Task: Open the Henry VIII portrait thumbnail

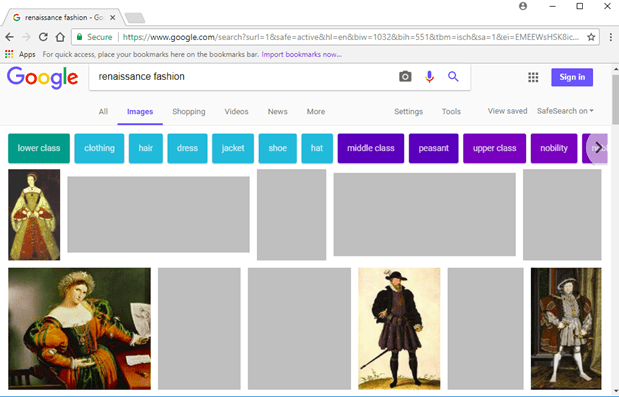Action: pyautogui.click(x=566, y=329)
